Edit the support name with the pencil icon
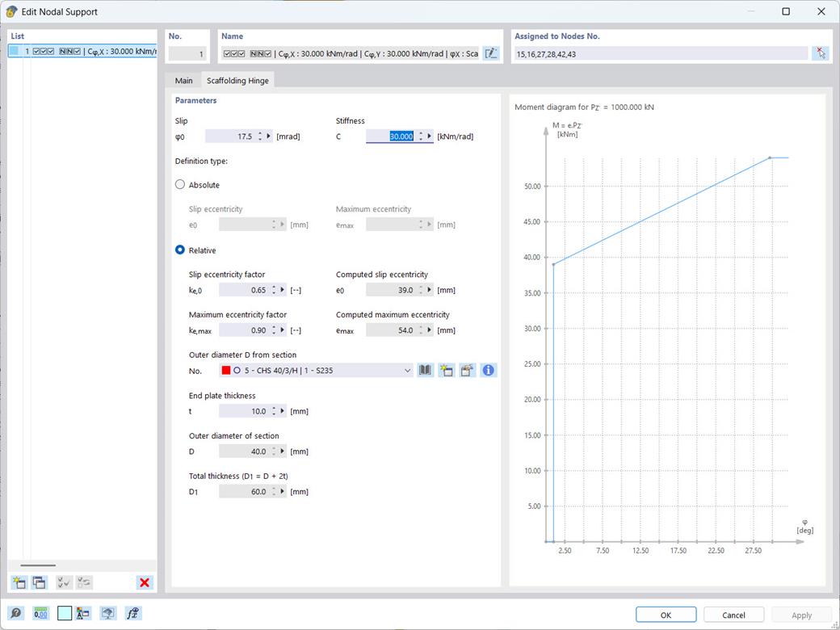The image size is (840, 630). point(491,52)
